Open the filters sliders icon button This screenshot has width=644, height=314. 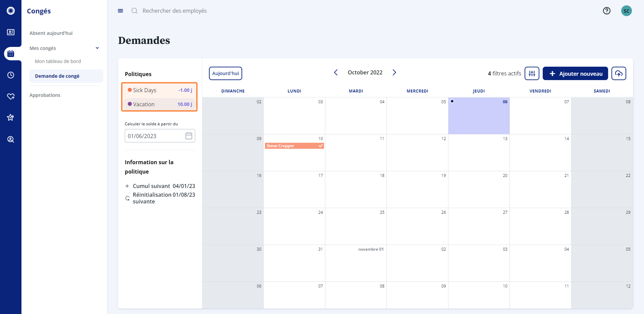tap(532, 73)
